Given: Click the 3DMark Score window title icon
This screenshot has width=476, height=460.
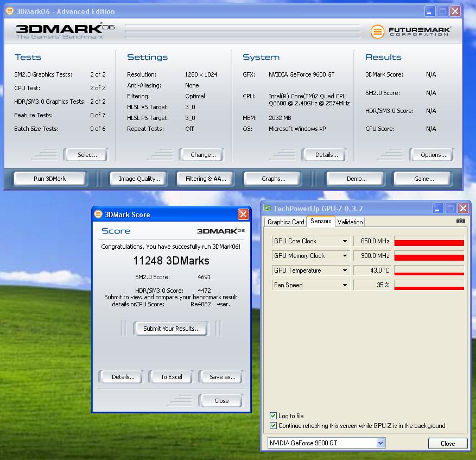Looking at the screenshot, I should 98,214.
